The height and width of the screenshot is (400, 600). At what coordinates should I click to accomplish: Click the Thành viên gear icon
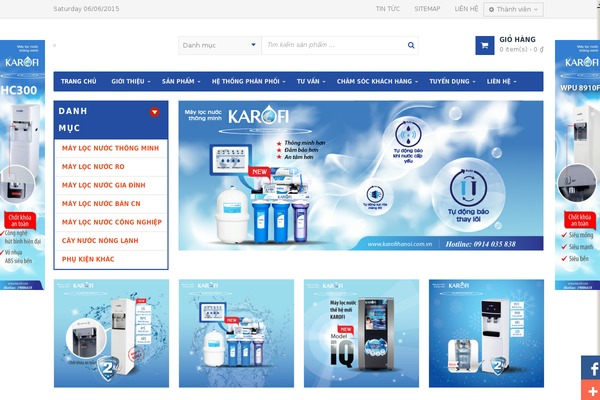(x=491, y=10)
